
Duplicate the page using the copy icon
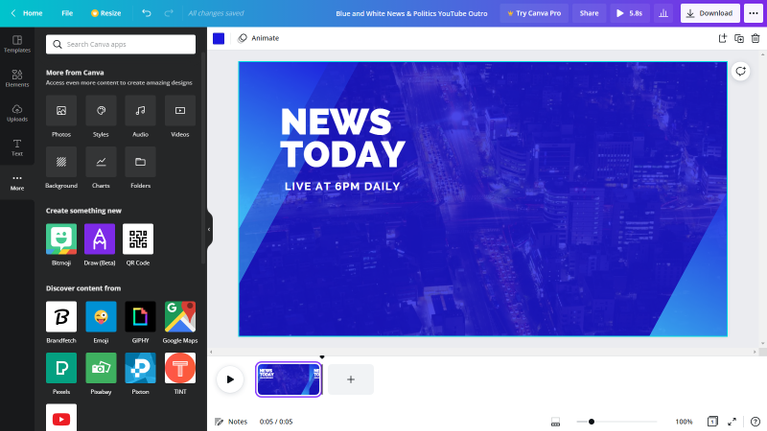click(x=739, y=38)
